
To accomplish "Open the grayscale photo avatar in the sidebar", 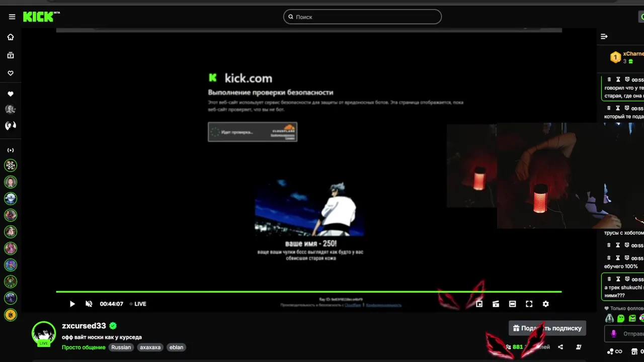I will click(11, 109).
